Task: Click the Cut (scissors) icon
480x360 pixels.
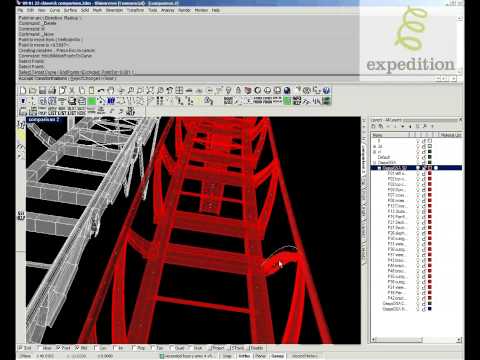Action: click(x=72, y=90)
